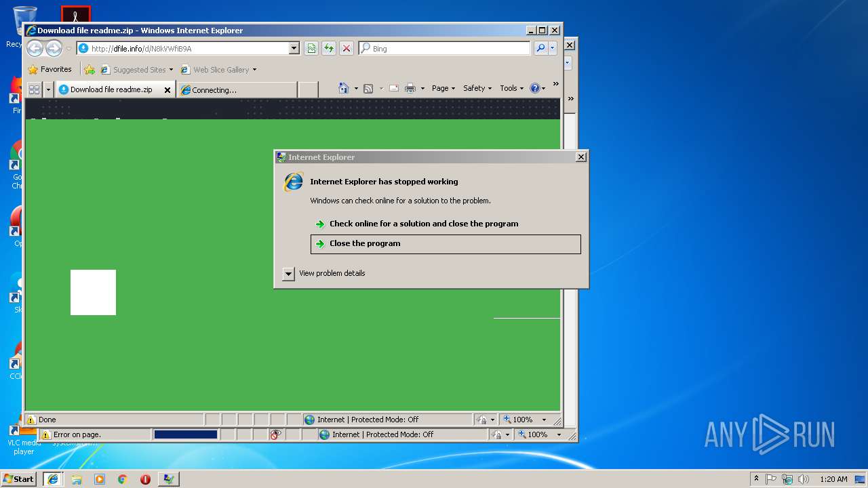Open zoom level 100% in front window
The width and height of the screenshot is (868, 488).
(524, 420)
